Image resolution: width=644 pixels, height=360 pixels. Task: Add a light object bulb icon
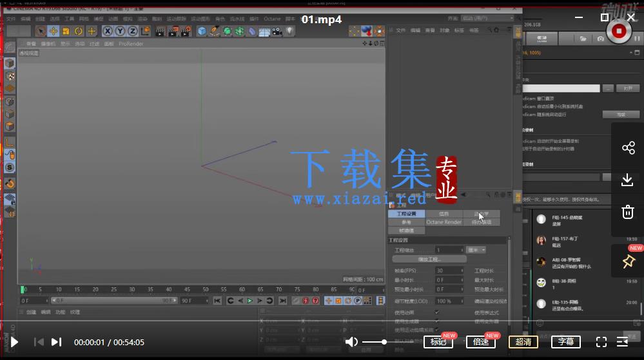point(289,31)
